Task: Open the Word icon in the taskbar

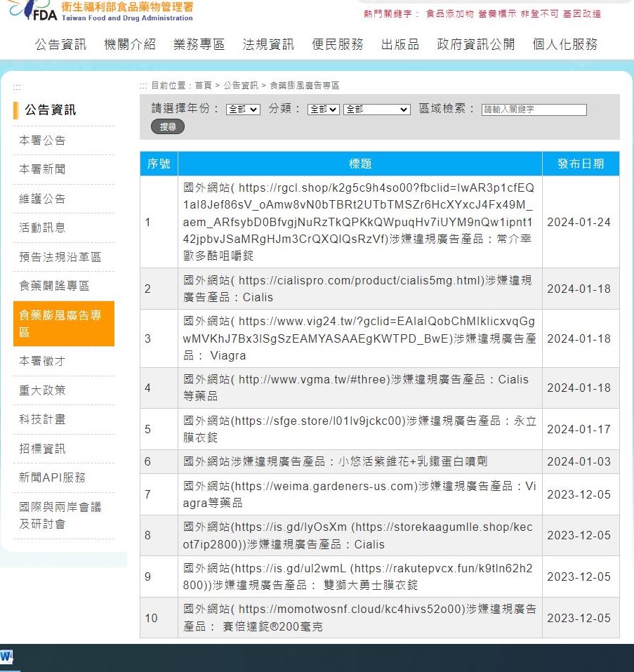Action: coord(6,656)
